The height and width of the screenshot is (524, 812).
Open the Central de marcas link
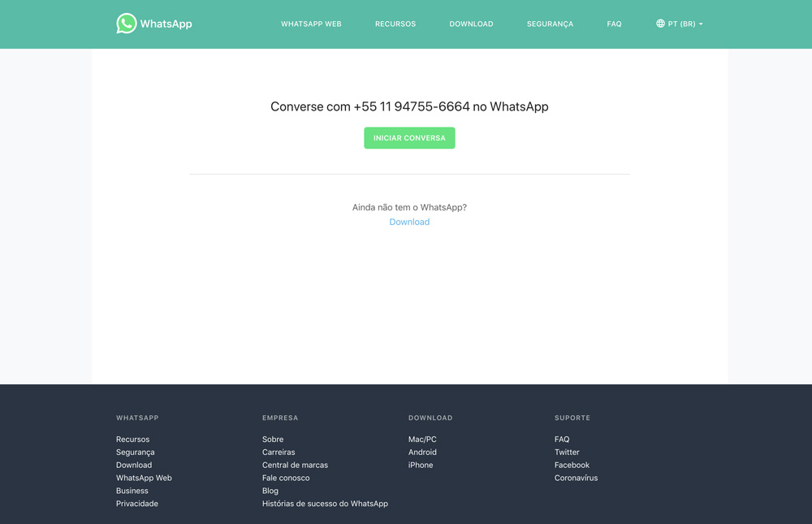[x=295, y=465]
